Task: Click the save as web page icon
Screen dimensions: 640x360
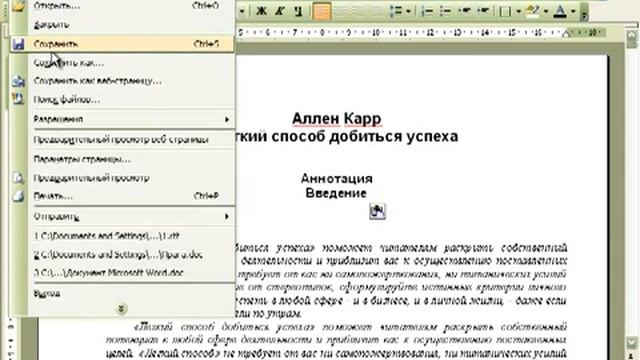Action: (x=18, y=81)
